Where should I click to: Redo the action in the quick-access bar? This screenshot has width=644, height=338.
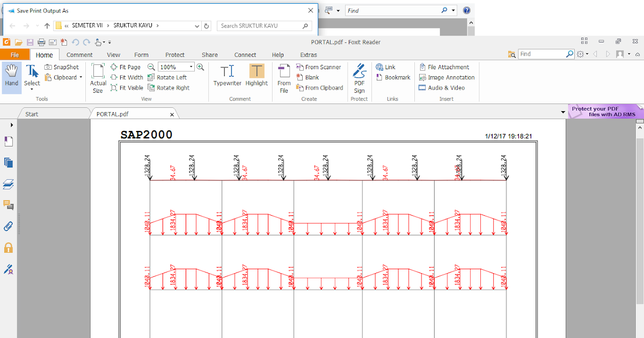[x=86, y=42]
